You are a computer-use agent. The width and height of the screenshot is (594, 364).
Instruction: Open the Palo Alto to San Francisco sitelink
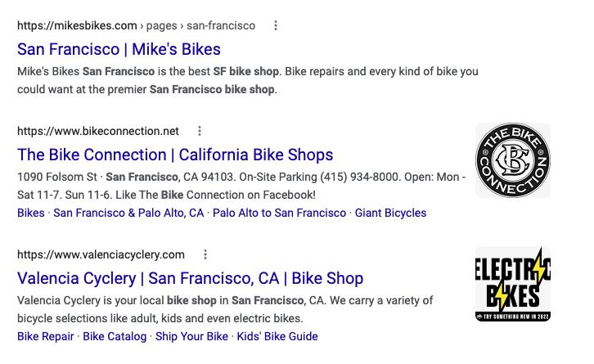279,213
